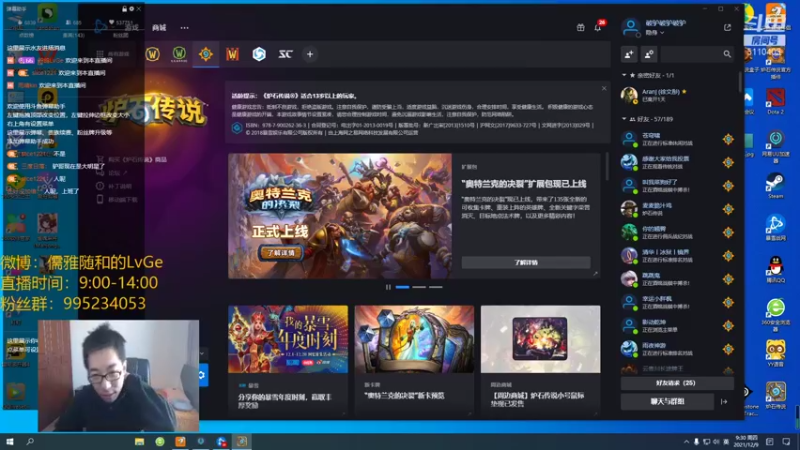Open danmaku overlay settings gear
The image size is (800, 450).
pyautogui.click(x=132, y=9)
